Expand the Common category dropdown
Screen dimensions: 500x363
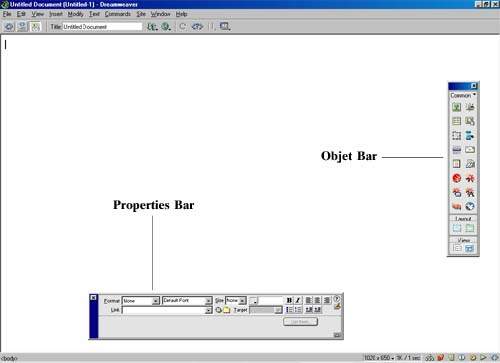click(x=463, y=95)
